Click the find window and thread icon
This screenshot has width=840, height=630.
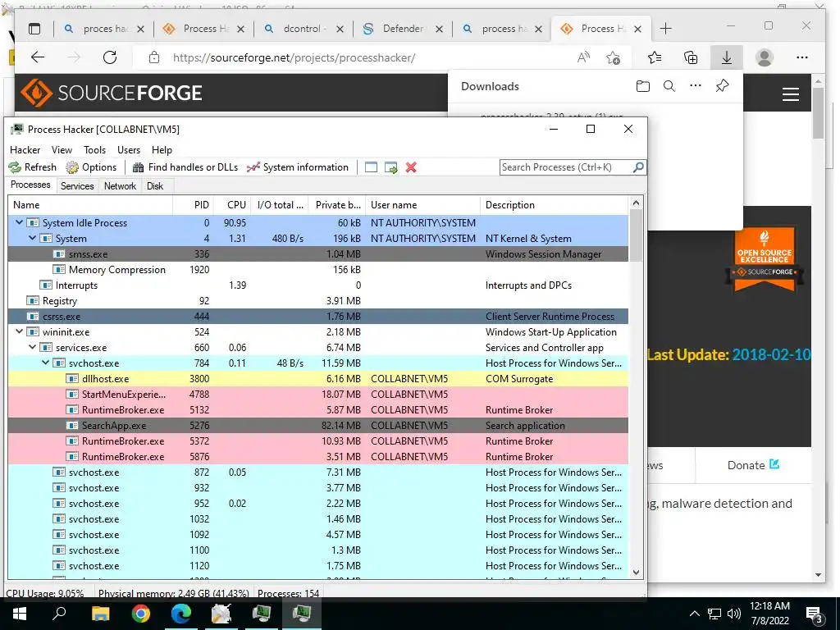coord(391,167)
